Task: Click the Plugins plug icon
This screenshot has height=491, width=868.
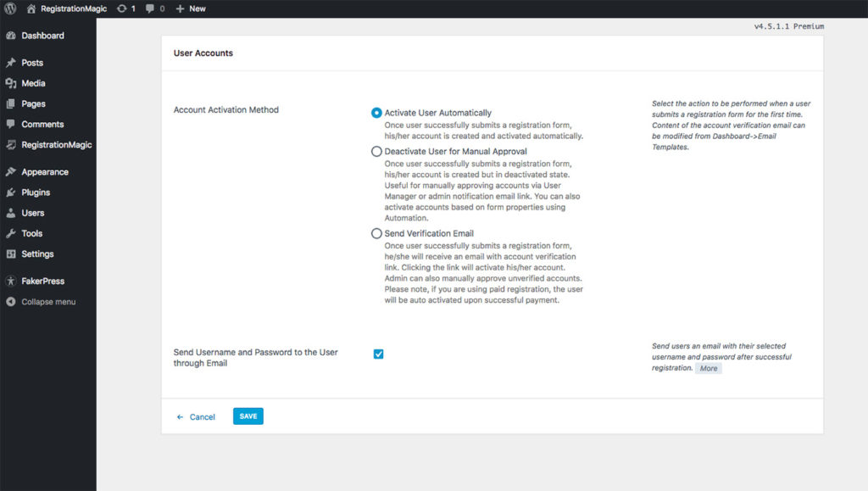Action: point(11,192)
